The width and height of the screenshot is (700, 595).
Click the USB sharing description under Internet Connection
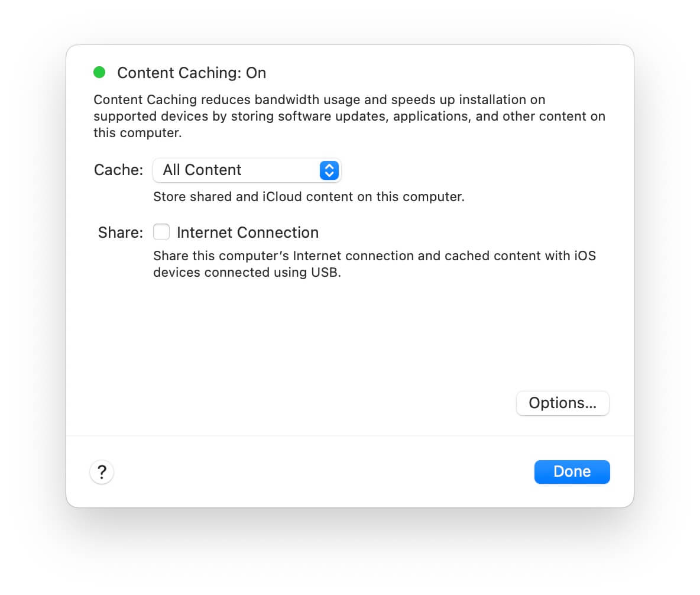(x=375, y=264)
